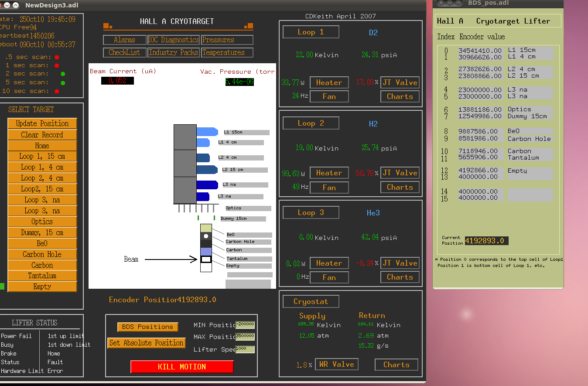Viewport: 588px width, 386px height.
Task: Open Loop 2 Heater controls
Action: (329, 173)
